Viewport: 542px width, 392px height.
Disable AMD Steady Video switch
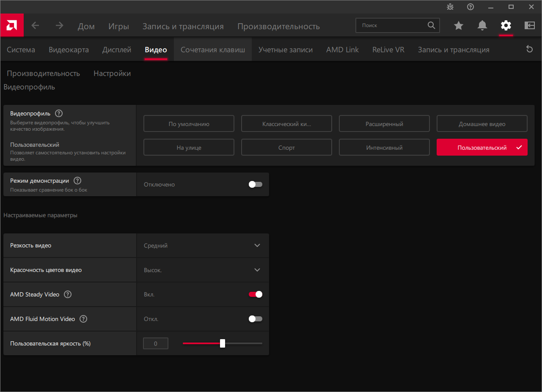point(255,294)
